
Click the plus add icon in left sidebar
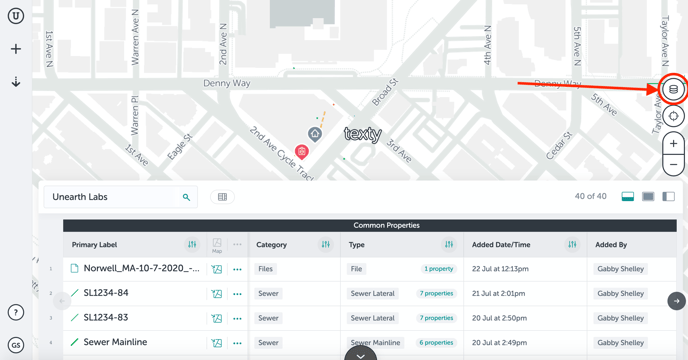(16, 49)
